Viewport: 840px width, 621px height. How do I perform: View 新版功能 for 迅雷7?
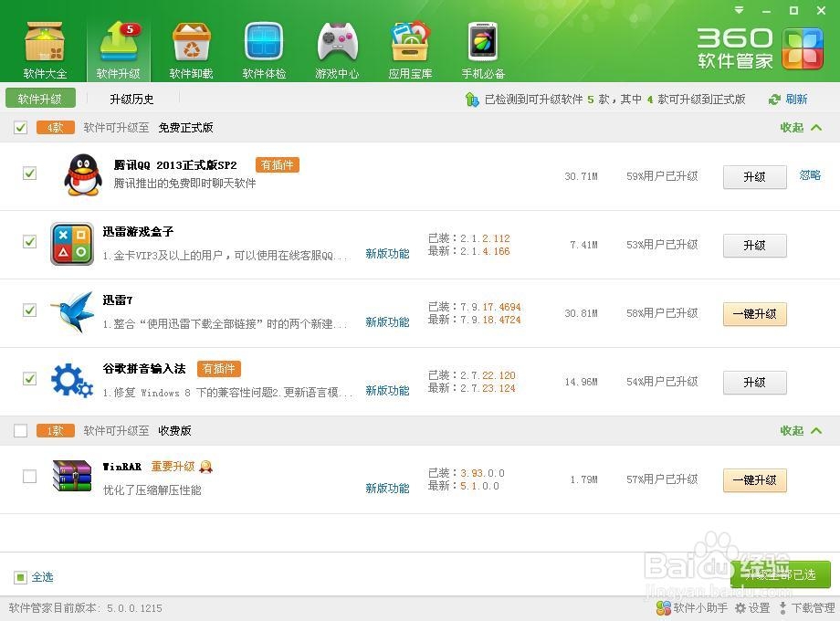[x=387, y=322]
